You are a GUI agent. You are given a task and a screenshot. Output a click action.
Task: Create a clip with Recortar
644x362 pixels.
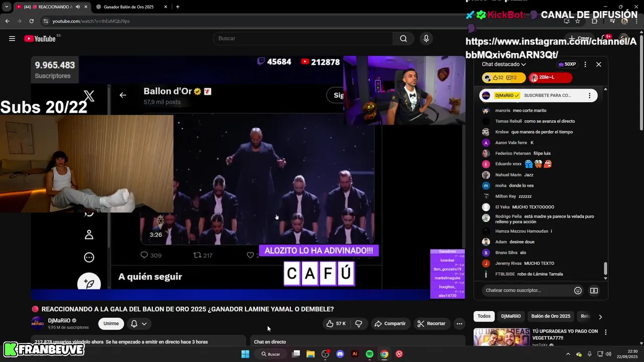[432, 324]
